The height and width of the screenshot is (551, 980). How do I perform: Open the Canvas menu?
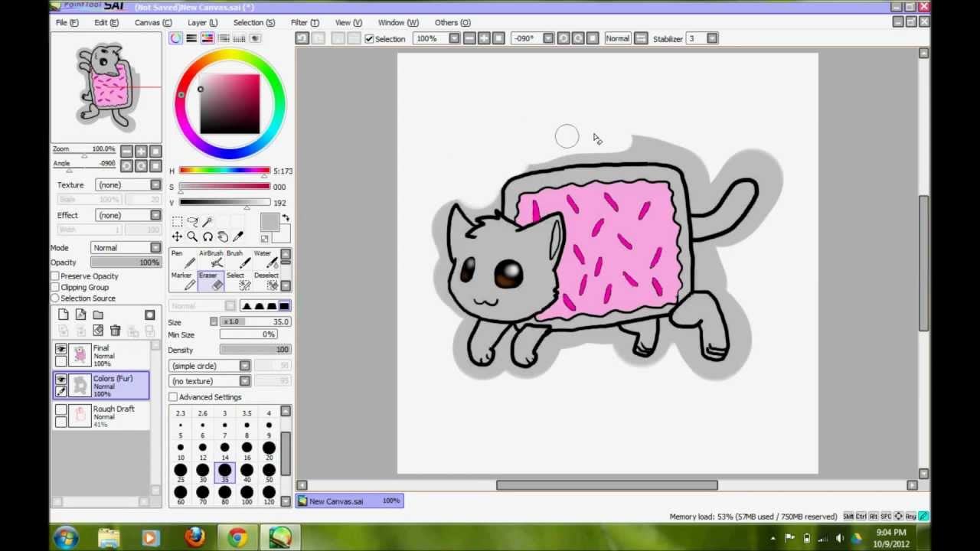pyautogui.click(x=153, y=23)
